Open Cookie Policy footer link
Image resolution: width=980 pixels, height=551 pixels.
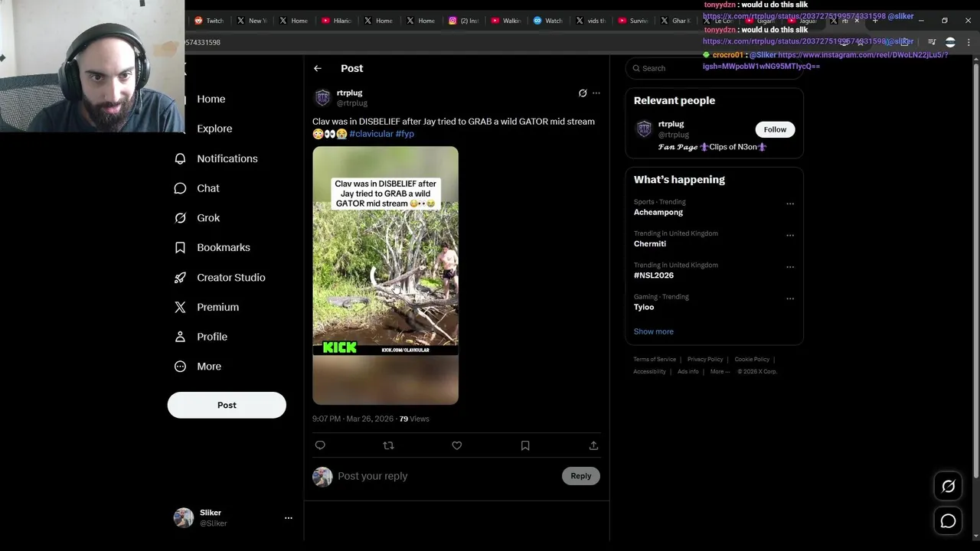coord(752,360)
